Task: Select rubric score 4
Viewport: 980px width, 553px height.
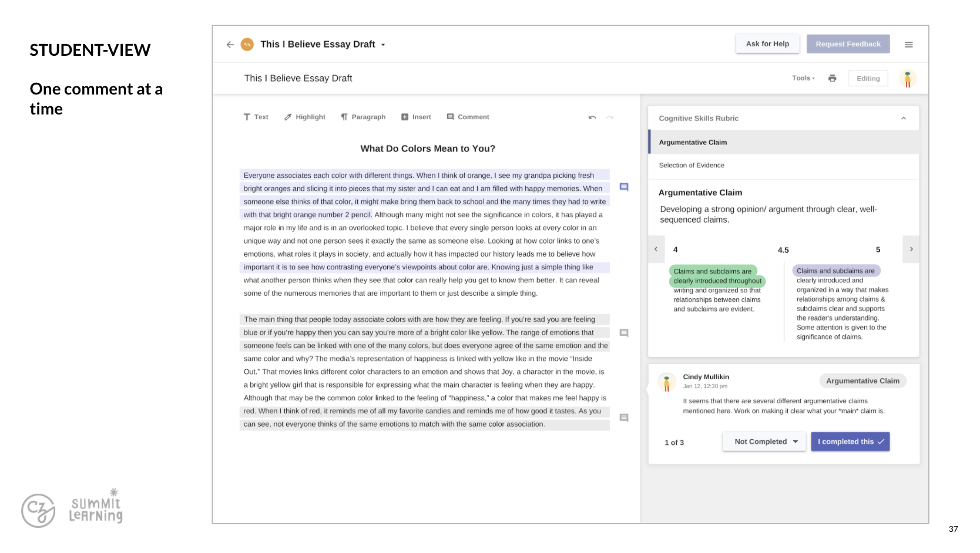Action: click(x=676, y=250)
